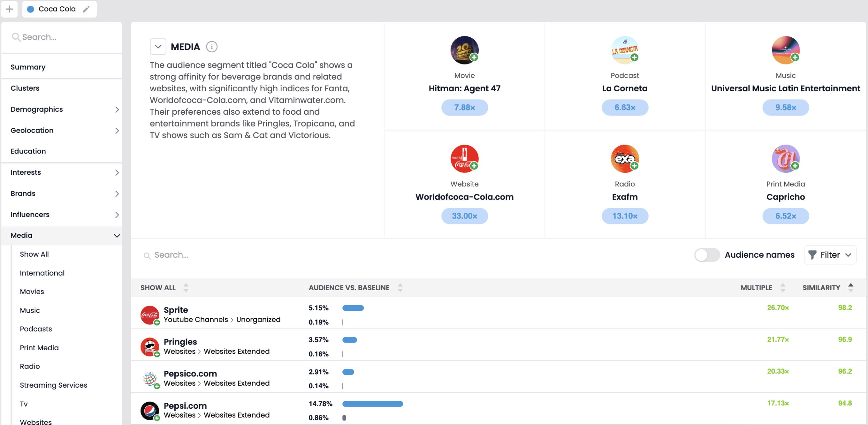Click the 33.00x Worldofcoca-Cola.com badge
Screen dimensions: 868x425
[464, 216]
